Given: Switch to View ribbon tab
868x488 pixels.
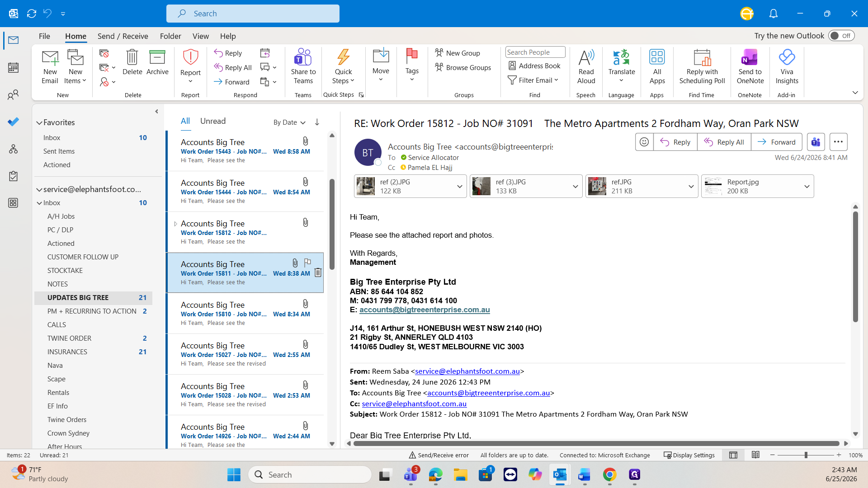Looking at the screenshot, I should [x=200, y=36].
